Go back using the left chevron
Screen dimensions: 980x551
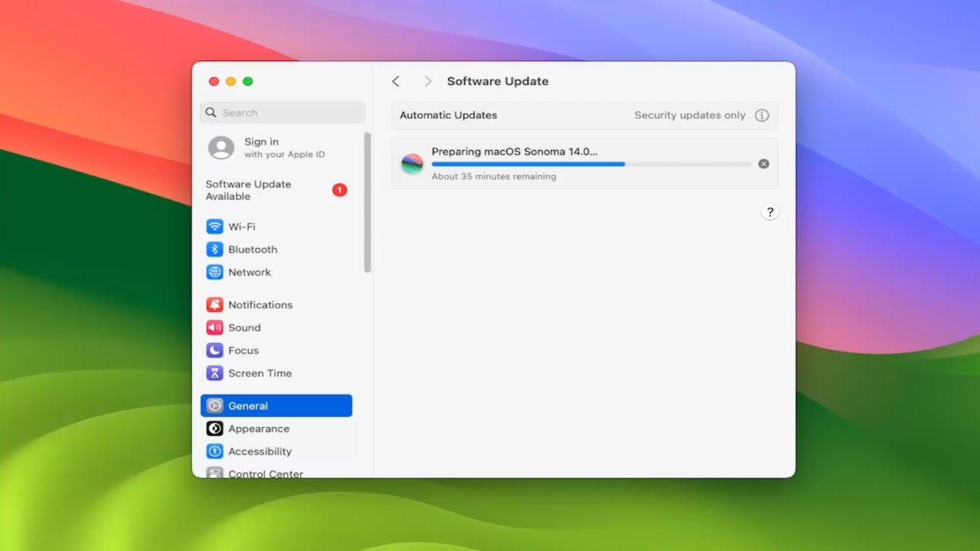396,81
